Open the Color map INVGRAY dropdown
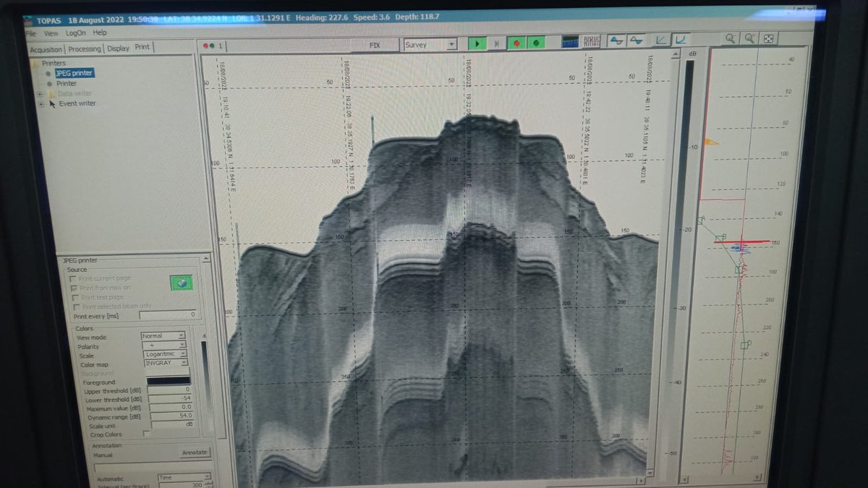This screenshot has width=868, height=488. 166,364
